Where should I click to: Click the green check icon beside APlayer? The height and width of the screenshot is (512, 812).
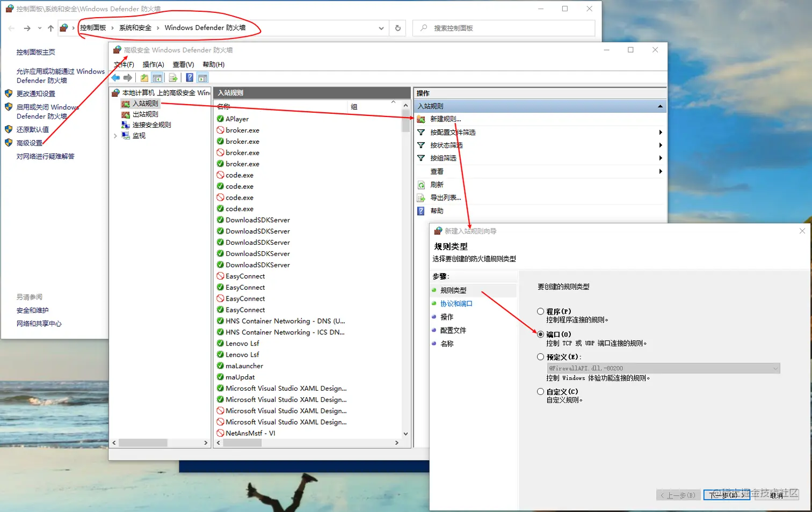pos(220,119)
